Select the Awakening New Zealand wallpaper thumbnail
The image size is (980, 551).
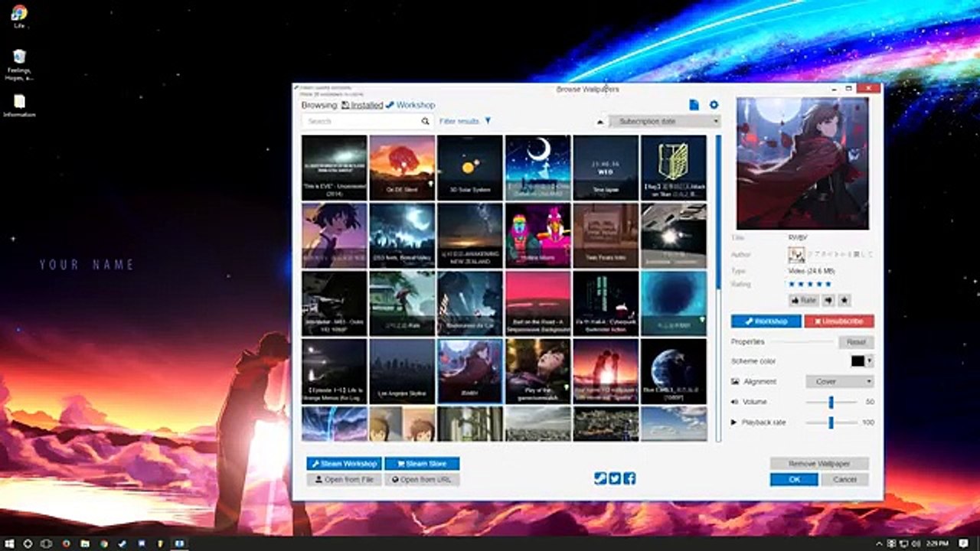(x=470, y=236)
